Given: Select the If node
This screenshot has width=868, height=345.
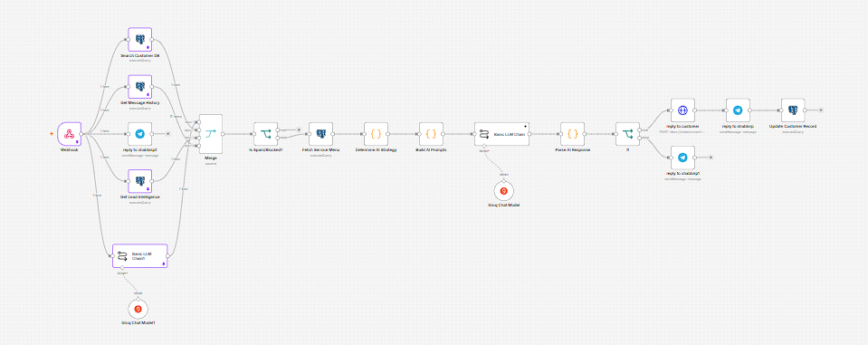Looking at the screenshot, I should 628,134.
